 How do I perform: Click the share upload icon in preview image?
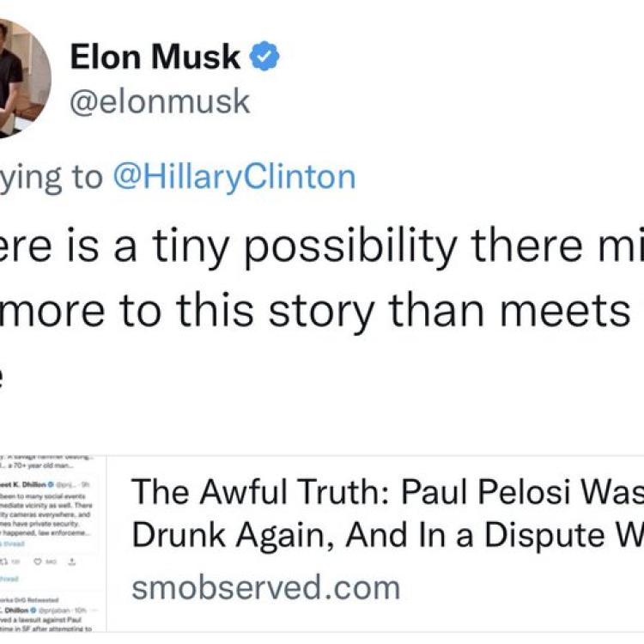(x=72, y=562)
